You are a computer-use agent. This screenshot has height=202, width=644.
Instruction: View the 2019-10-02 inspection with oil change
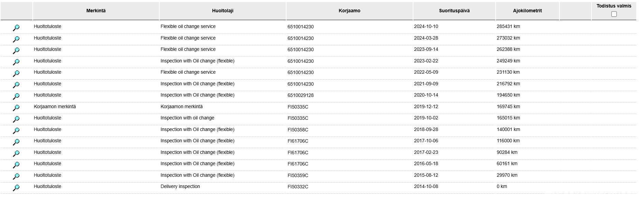(x=16, y=119)
